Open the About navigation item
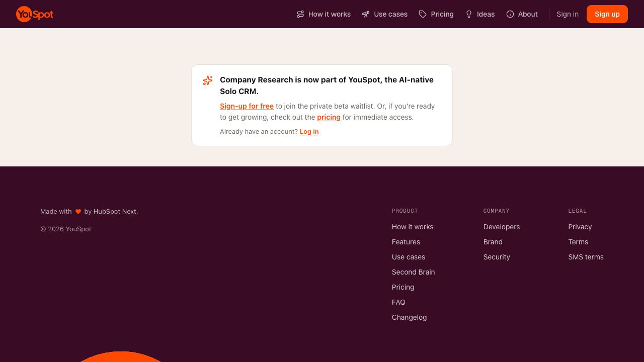Image resolution: width=644 pixels, height=362 pixels. point(522,14)
